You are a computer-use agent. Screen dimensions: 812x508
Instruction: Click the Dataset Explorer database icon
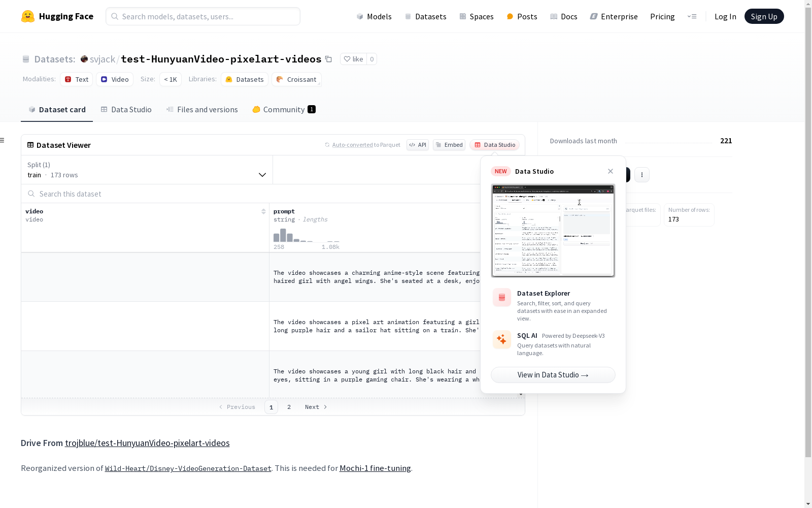(x=502, y=298)
